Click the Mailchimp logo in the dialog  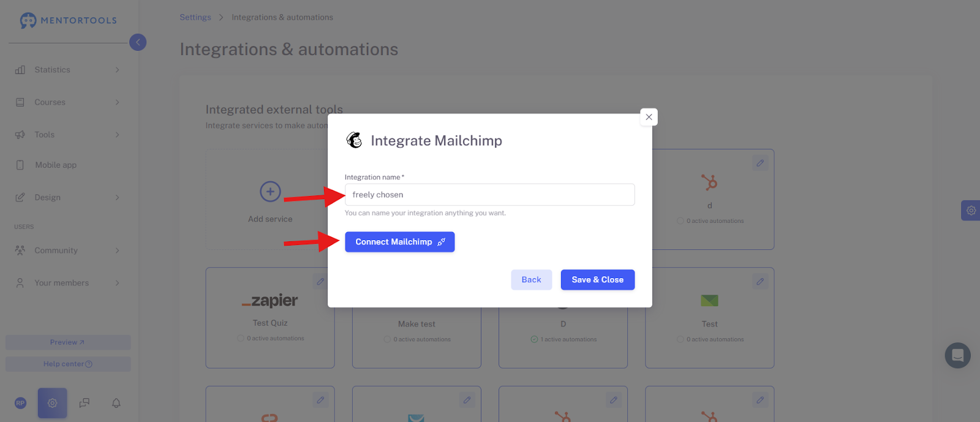(x=355, y=140)
